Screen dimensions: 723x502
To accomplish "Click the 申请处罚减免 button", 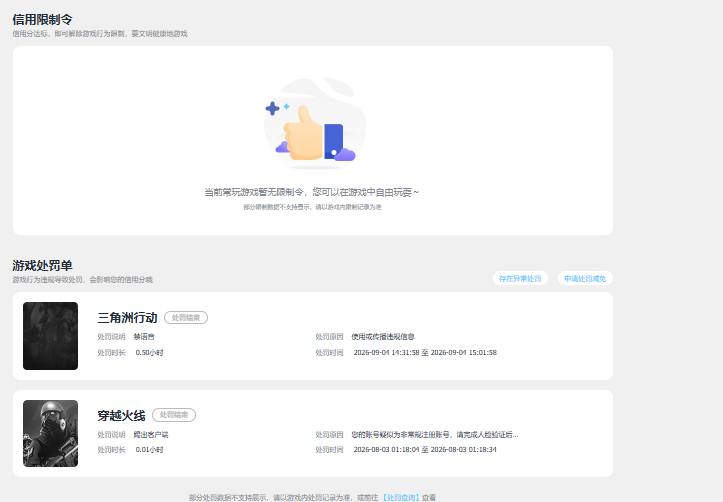I will (x=585, y=278).
